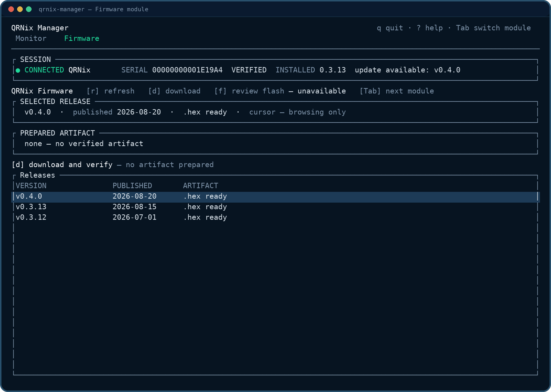Screen dimensions: 551x392
Task: Click the Releases panel heading
Action: point(38,175)
